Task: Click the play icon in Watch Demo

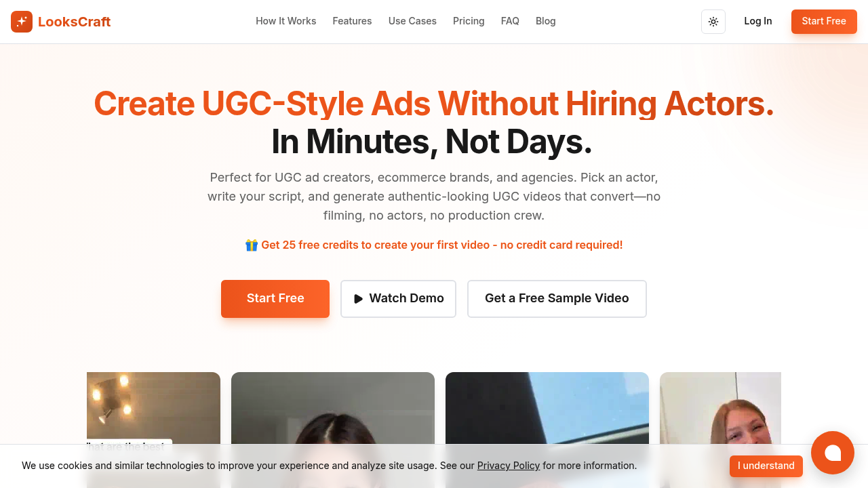Action: point(359,299)
